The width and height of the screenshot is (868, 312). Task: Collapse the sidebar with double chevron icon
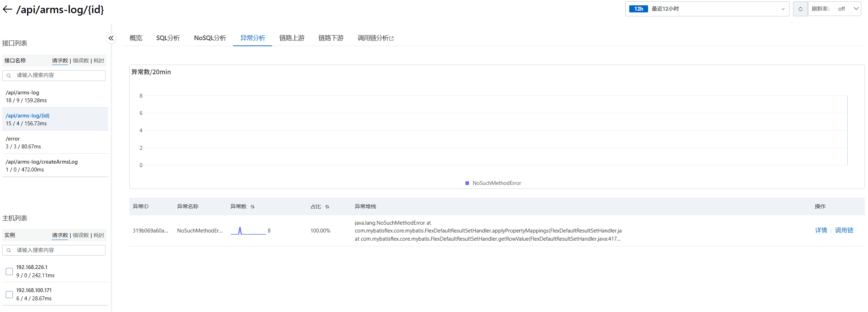tap(111, 38)
